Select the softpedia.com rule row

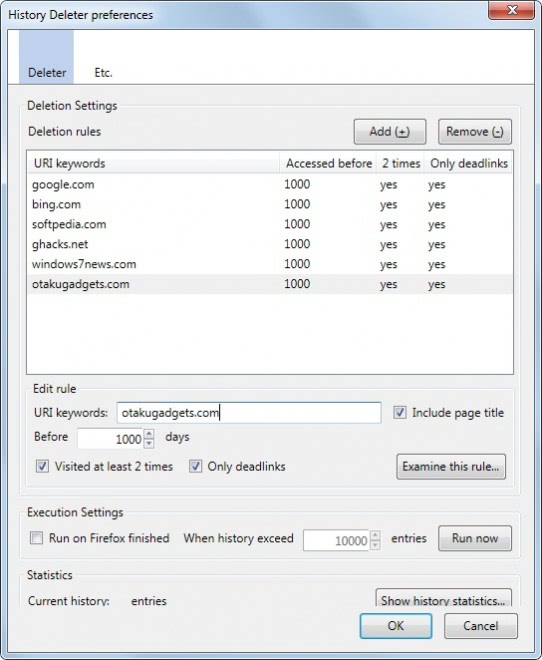(x=270, y=224)
